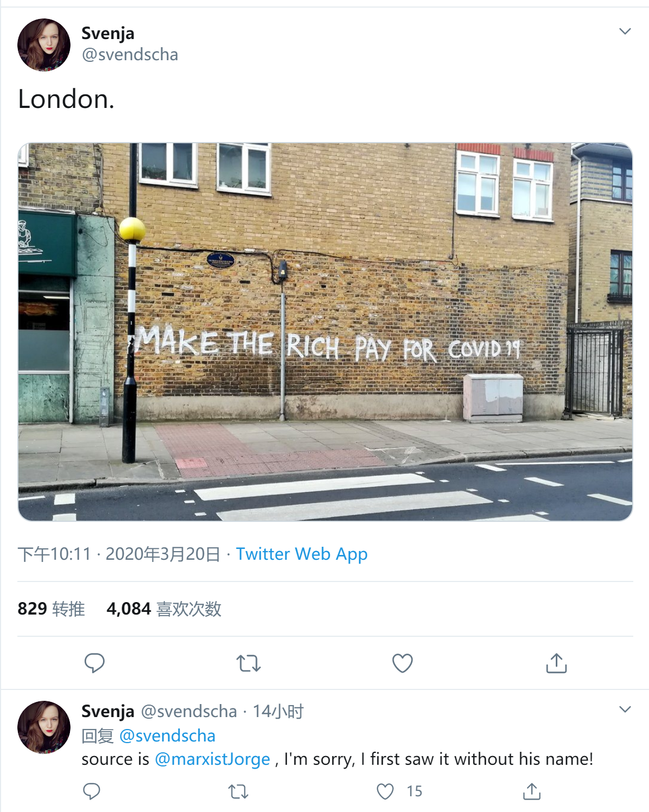The image size is (649, 812).
Task: View the 4,084 likes list
Action: point(164,609)
